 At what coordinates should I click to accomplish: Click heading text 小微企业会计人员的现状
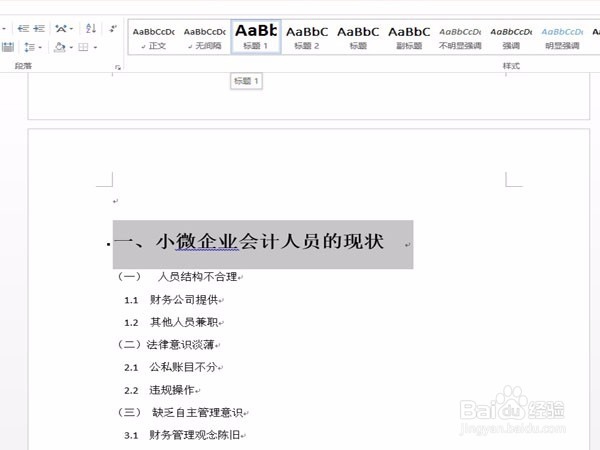270,242
